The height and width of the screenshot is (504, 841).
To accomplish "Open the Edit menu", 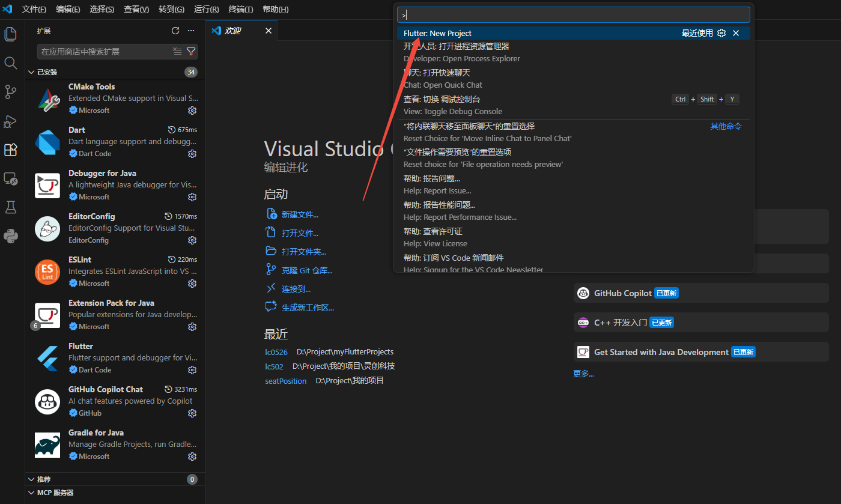I will pyautogui.click(x=68, y=10).
